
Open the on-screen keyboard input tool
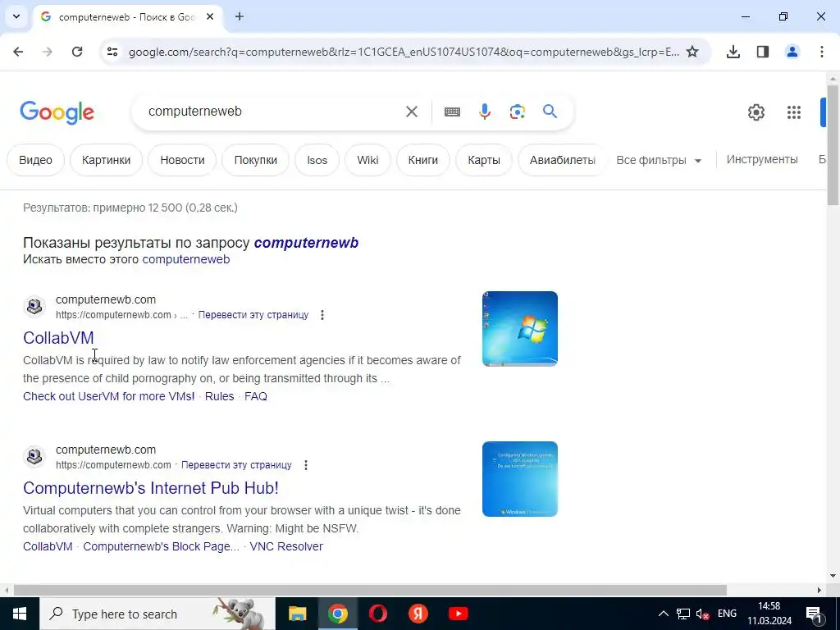pyautogui.click(x=452, y=112)
